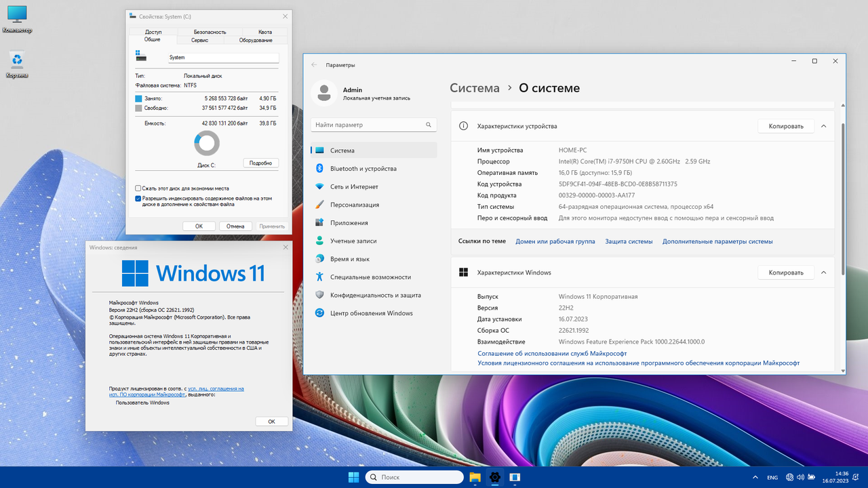Image resolution: width=868 pixels, height=488 pixels.
Task: Open Соглашение об использовании служб Майкрософт
Action: coord(552,353)
